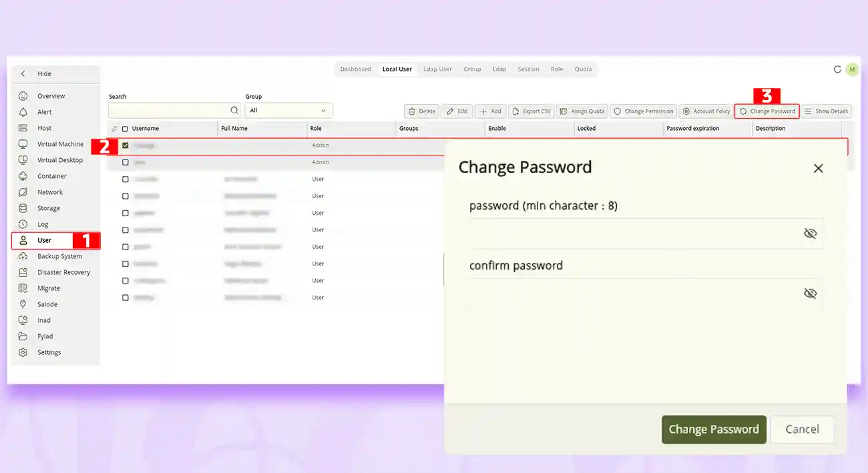Toggle the select-all checkbox in header
868x473 pixels.
tap(125, 129)
